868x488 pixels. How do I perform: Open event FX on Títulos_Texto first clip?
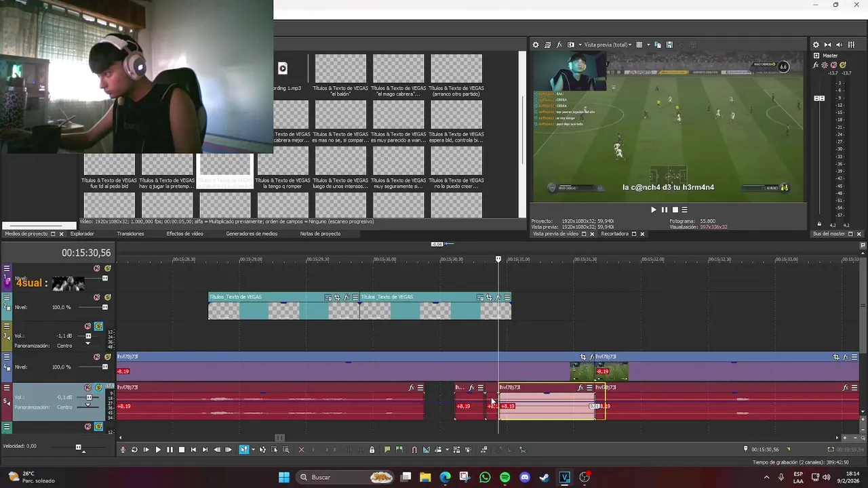347,297
